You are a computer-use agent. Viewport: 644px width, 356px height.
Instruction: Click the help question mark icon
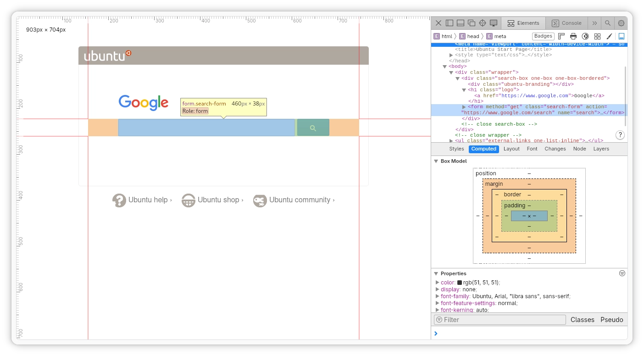[x=620, y=135]
